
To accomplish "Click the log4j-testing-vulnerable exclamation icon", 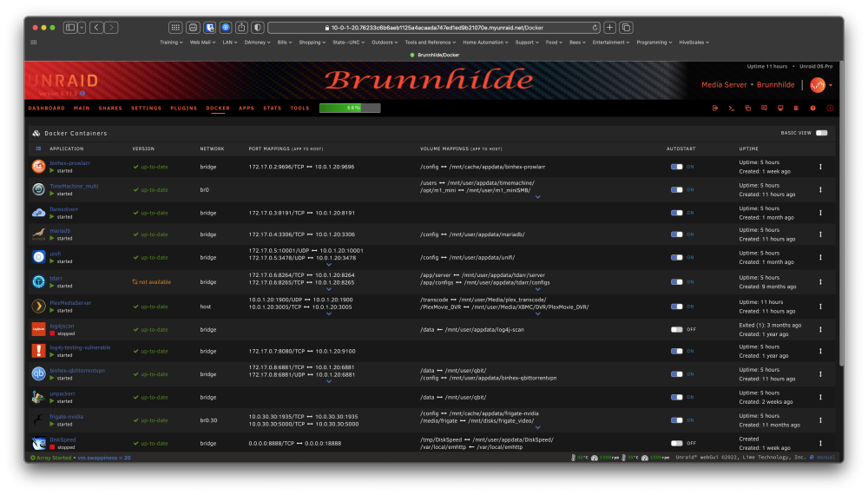I will point(38,351).
